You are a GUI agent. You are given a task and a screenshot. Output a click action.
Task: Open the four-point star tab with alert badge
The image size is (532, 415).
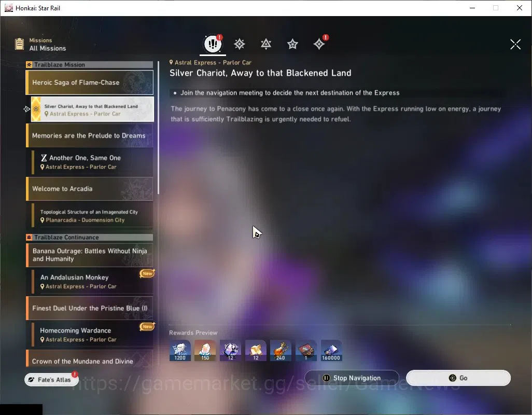click(x=319, y=44)
